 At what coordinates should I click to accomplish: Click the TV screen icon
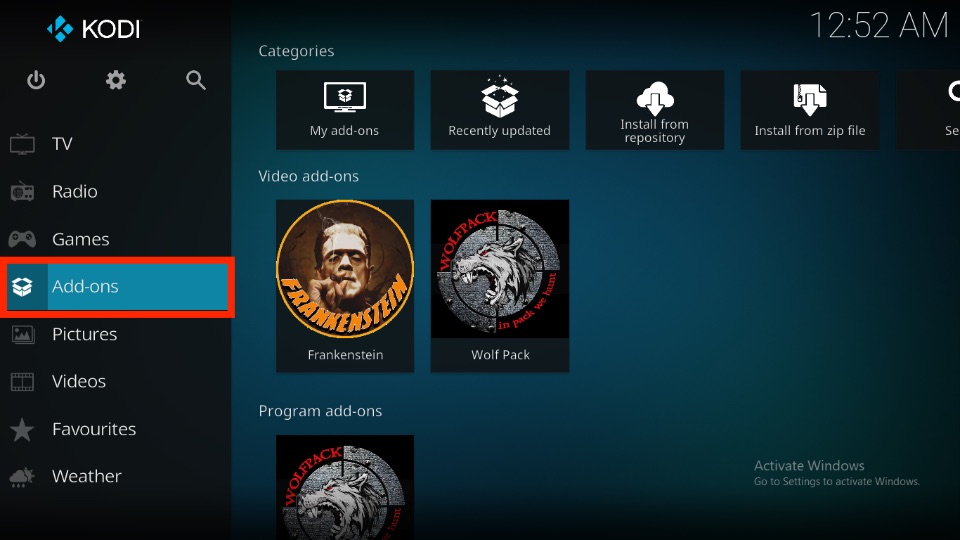click(22, 144)
